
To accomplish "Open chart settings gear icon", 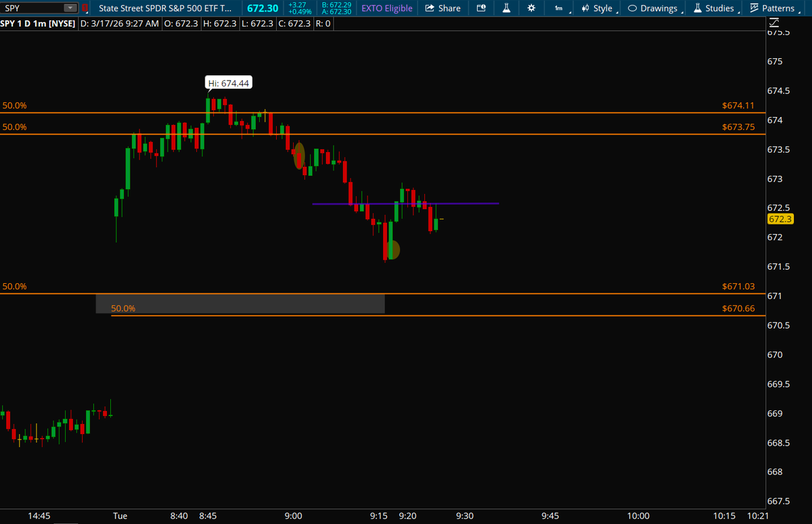I will tap(531, 8).
